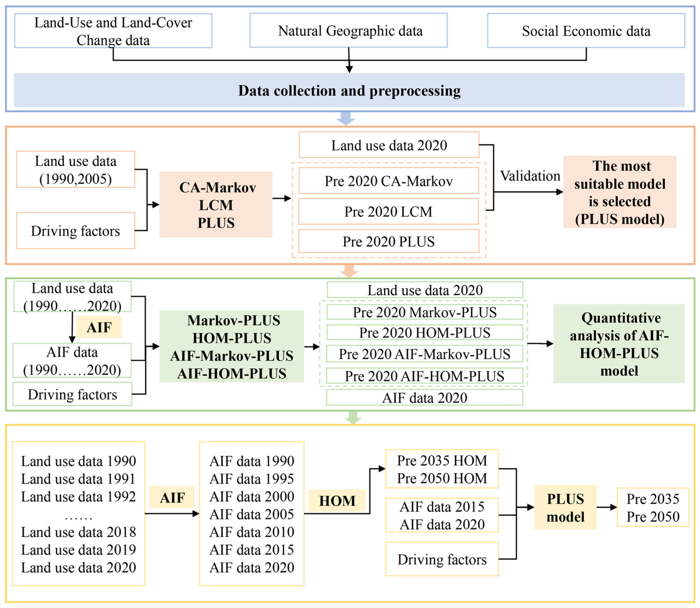
Task: Click the AIF label beside the down arrow
Action: 99,327
